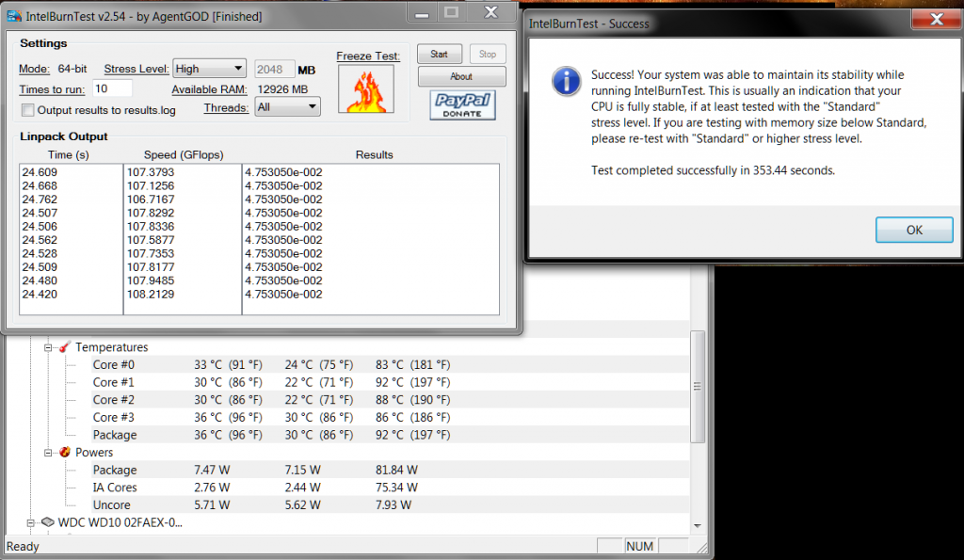Close the IntelBurnTest Success dialog
This screenshot has height=560, width=964.
point(937,19)
